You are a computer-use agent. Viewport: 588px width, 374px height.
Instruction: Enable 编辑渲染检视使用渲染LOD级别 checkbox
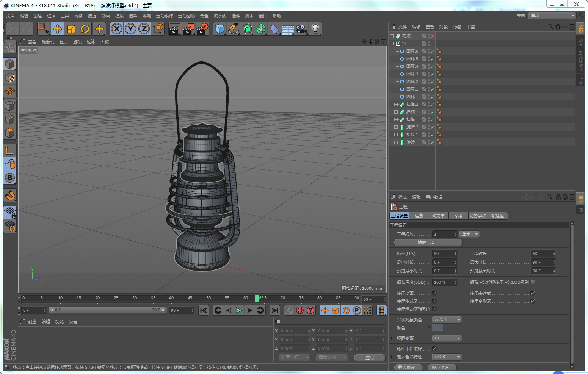[x=533, y=282]
